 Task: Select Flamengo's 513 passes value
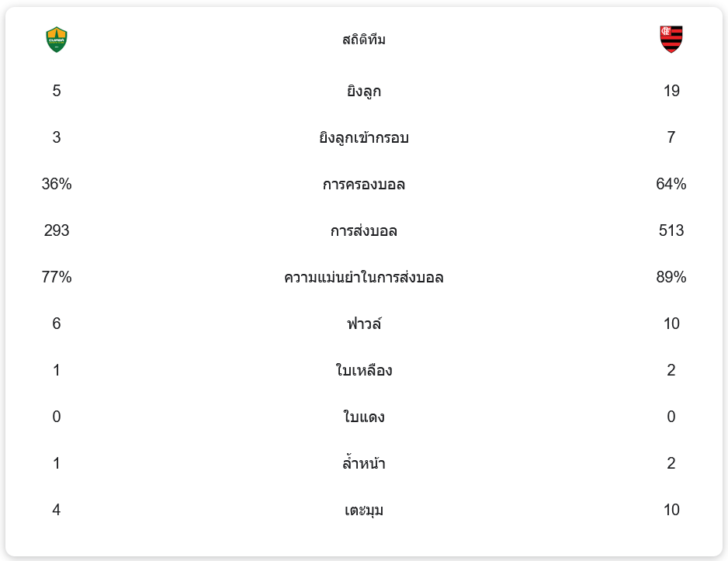pyautogui.click(x=671, y=230)
